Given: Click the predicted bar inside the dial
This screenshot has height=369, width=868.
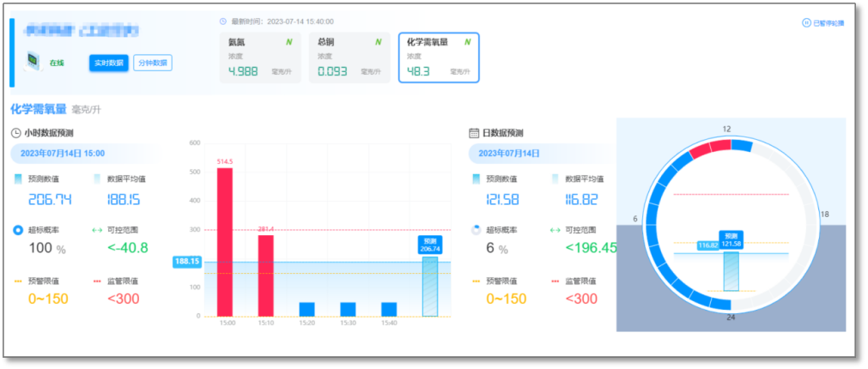Looking at the screenshot, I should (x=731, y=271).
